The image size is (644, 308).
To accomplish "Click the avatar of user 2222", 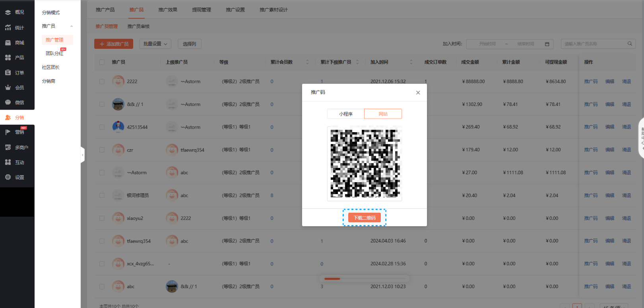I will pyautogui.click(x=118, y=81).
